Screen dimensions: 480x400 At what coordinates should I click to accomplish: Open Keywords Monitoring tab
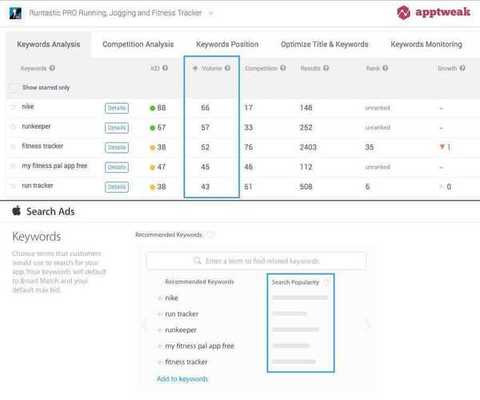pos(426,44)
